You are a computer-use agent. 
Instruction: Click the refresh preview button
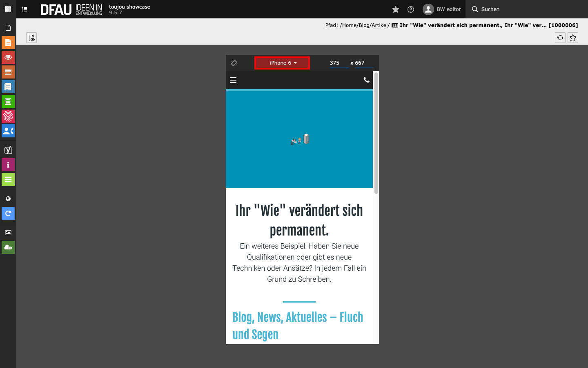coord(560,38)
